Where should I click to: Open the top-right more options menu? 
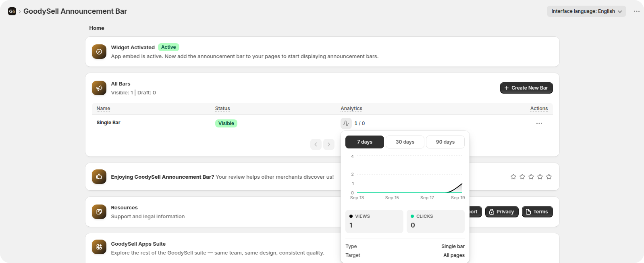tap(636, 11)
